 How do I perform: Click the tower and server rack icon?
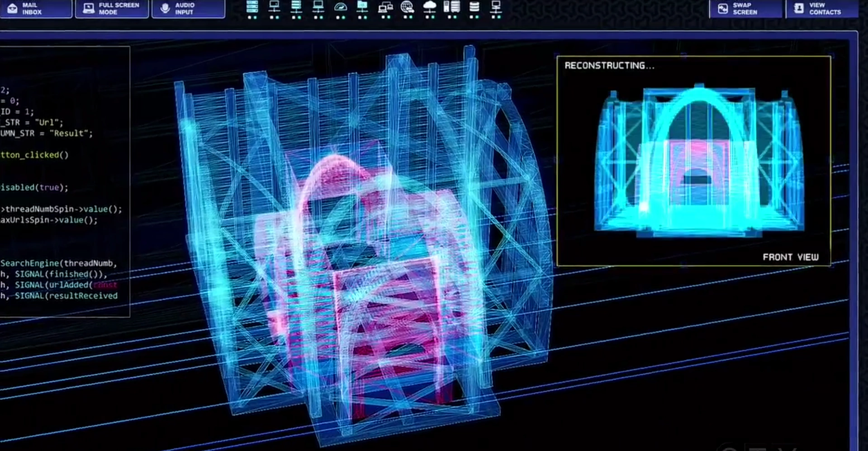[x=451, y=7]
